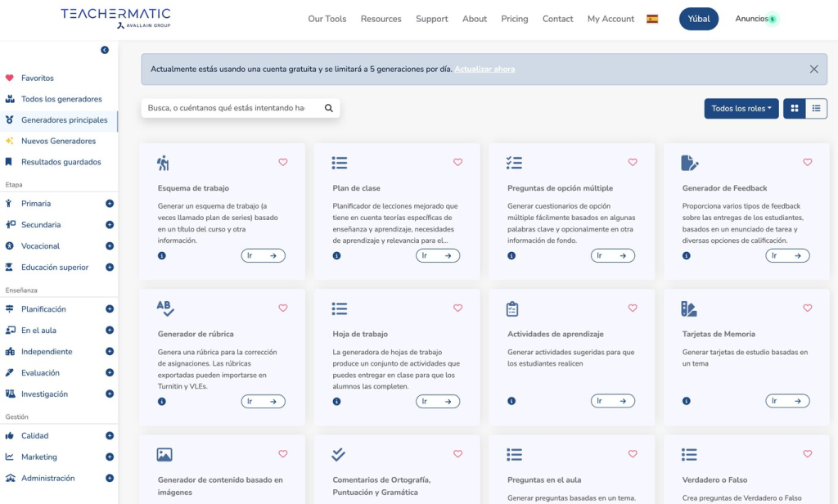Click the Plan de clase list icon
This screenshot has width=838, height=504.
[340, 163]
